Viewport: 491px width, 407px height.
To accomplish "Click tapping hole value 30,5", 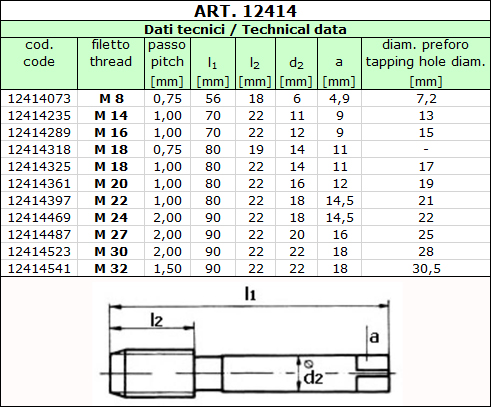I will click(x=426, y=269).
